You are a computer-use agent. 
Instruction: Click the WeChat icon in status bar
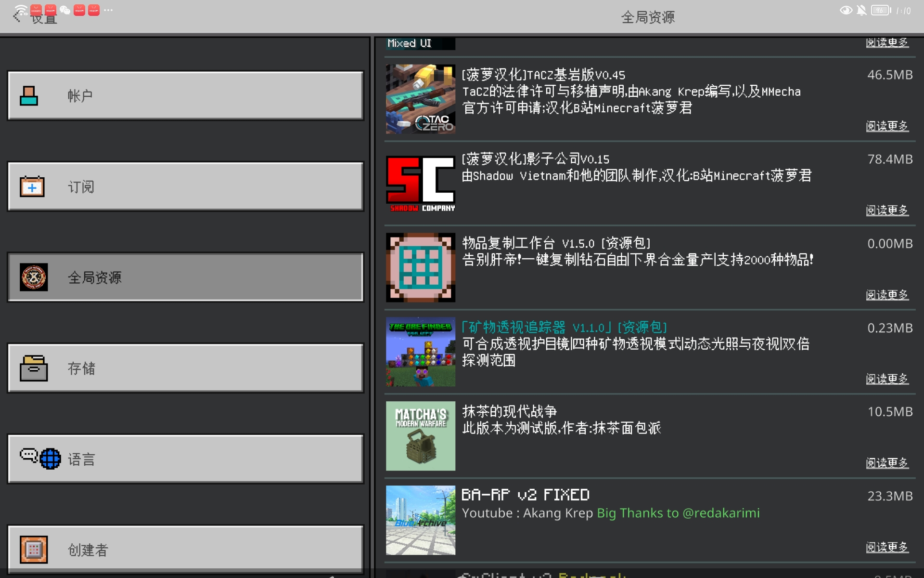point(65,10)
